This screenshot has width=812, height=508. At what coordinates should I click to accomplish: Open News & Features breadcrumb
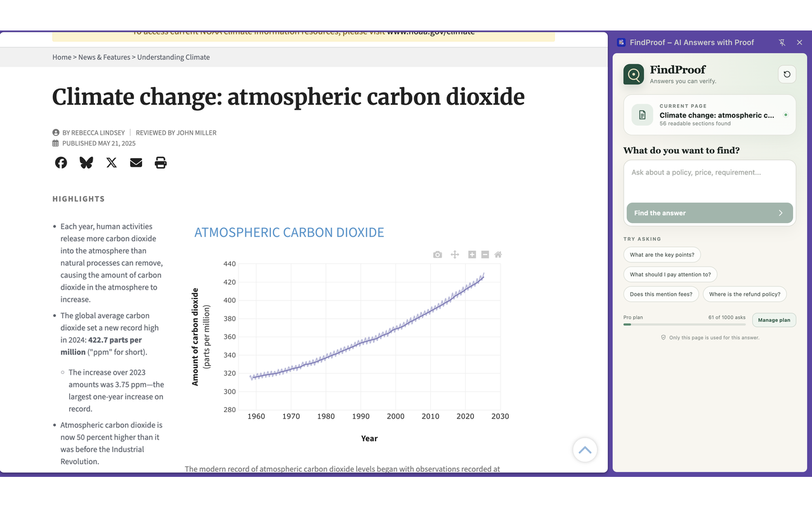[x=104, y=57]
